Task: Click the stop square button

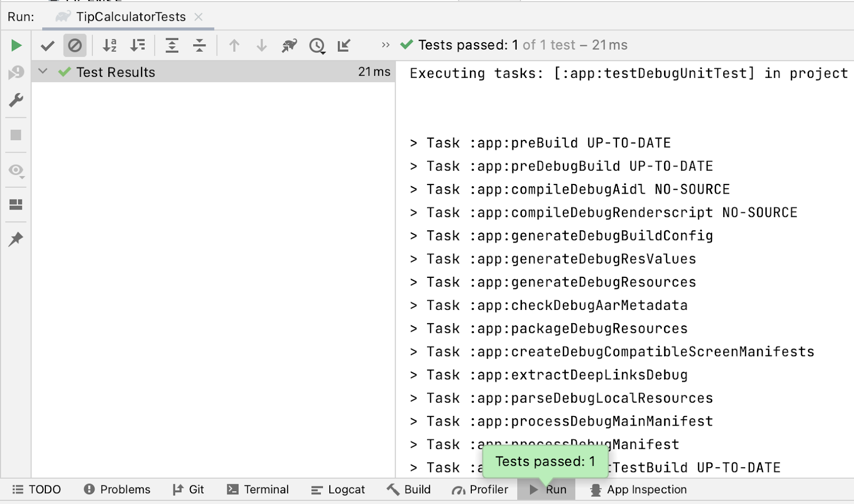Action: [16, 135]
